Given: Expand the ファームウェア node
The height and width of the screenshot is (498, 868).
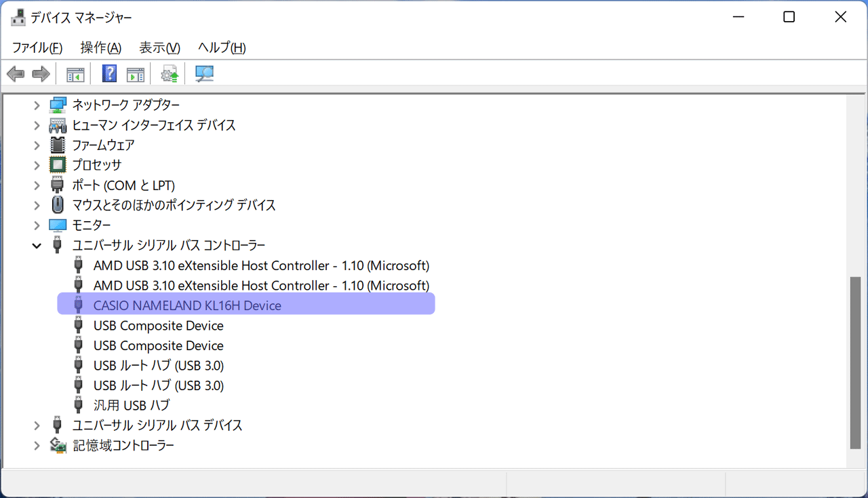Looking at the screenshot, I should click(x=37, y=145).
